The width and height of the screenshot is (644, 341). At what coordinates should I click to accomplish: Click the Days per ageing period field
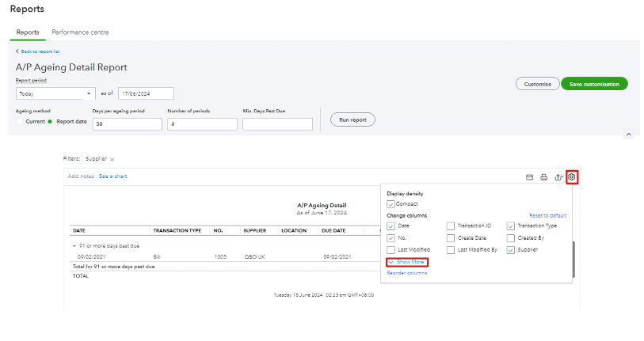click(127, 124)
